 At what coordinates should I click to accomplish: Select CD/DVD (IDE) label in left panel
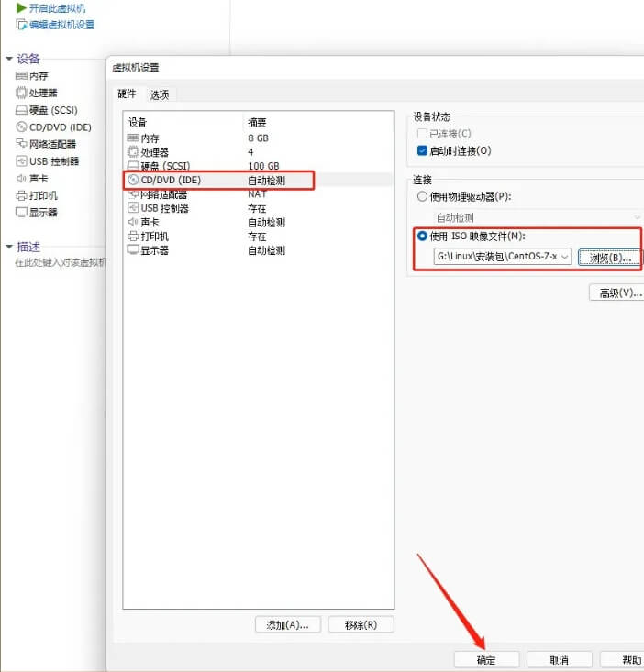click(x=61, y=127)
